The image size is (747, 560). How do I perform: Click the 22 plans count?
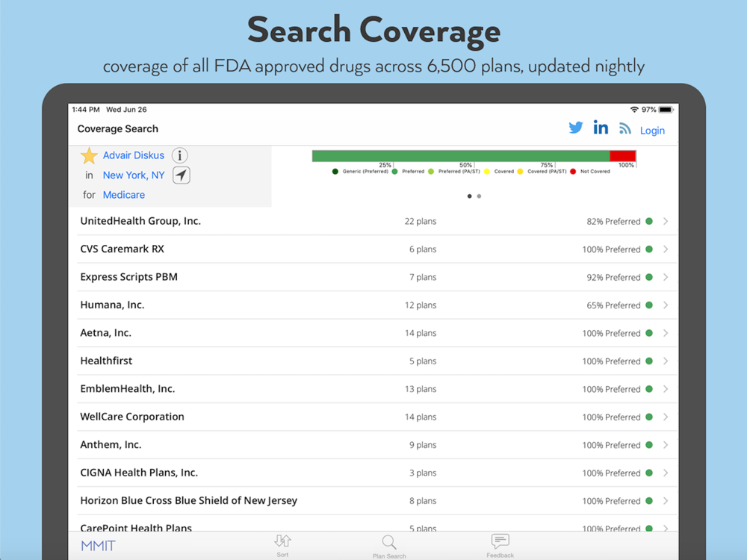420,222
